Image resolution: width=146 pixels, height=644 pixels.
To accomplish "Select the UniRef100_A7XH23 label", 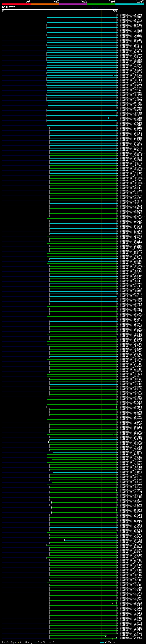I will pyautogui.click(x=131, y=600).
